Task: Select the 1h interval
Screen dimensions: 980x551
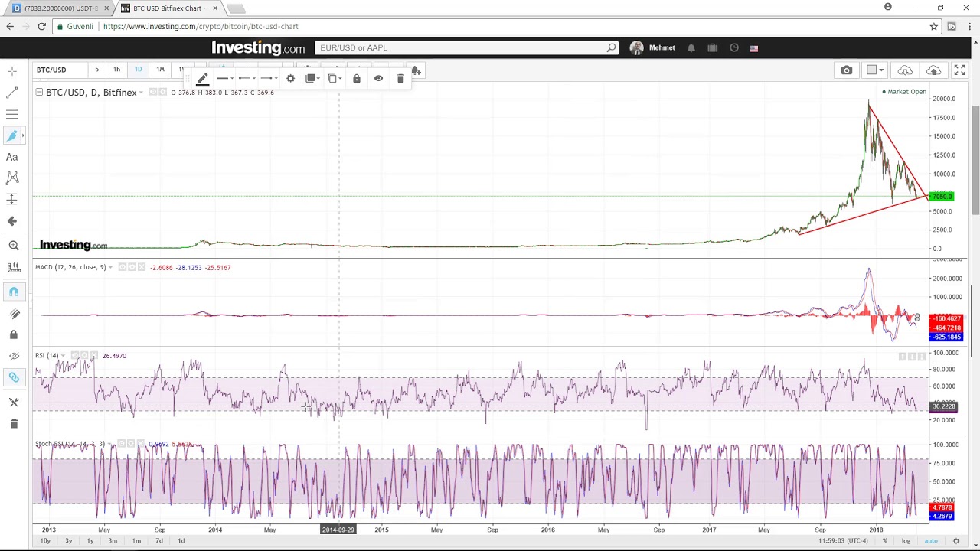Action: (116, 70)
